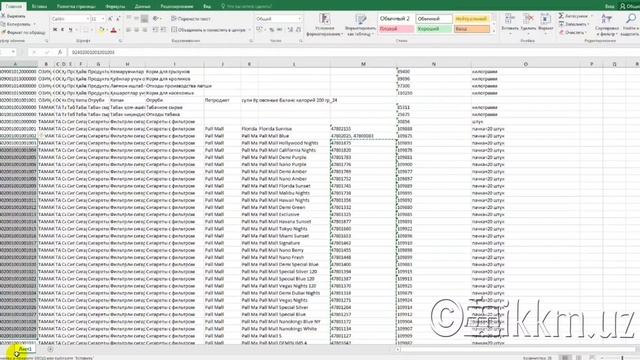Open the Формулы tab
640x360 pixels.
(115, 6)
